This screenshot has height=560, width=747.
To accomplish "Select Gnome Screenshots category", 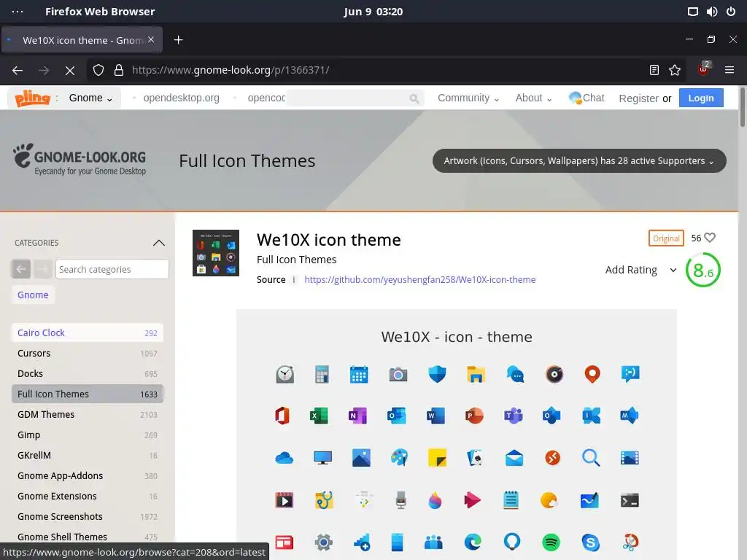I will (88, 517).
